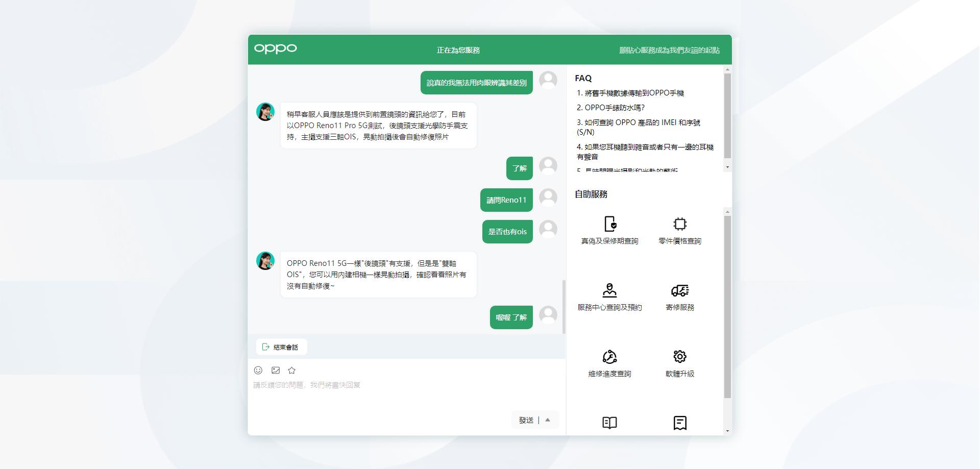Viewport: 980px width, 469px height.
Task: Expand the send options arrow
Action: pyautogui.click(x=548, y=420)
